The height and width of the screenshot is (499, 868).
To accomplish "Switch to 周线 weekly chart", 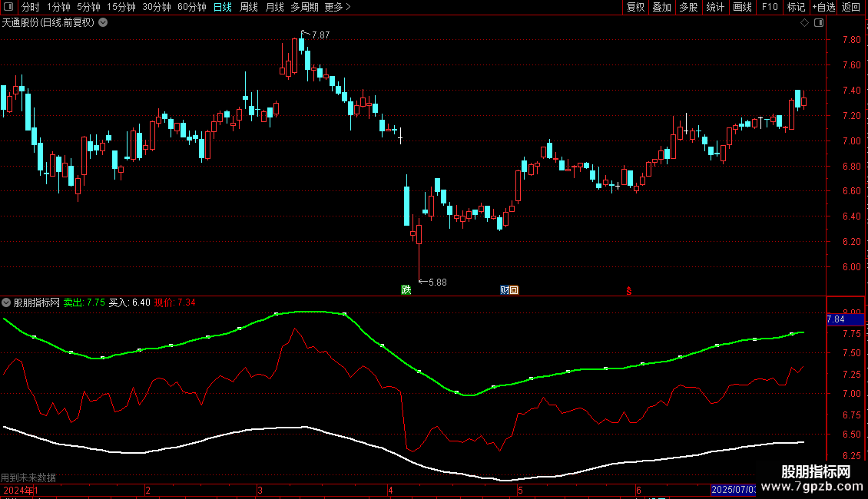I will pyautogui.click(x=249, y=7).
